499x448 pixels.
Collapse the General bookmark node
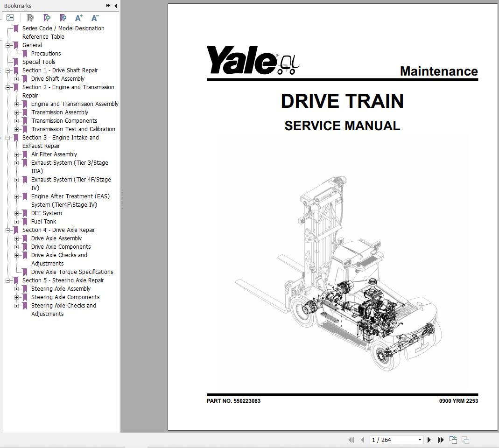pos(7,45)
